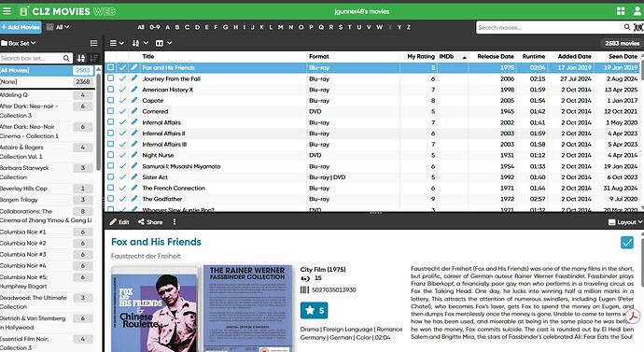
Task: Open the columns selection dropdown
Action: [x=163, y=43]
